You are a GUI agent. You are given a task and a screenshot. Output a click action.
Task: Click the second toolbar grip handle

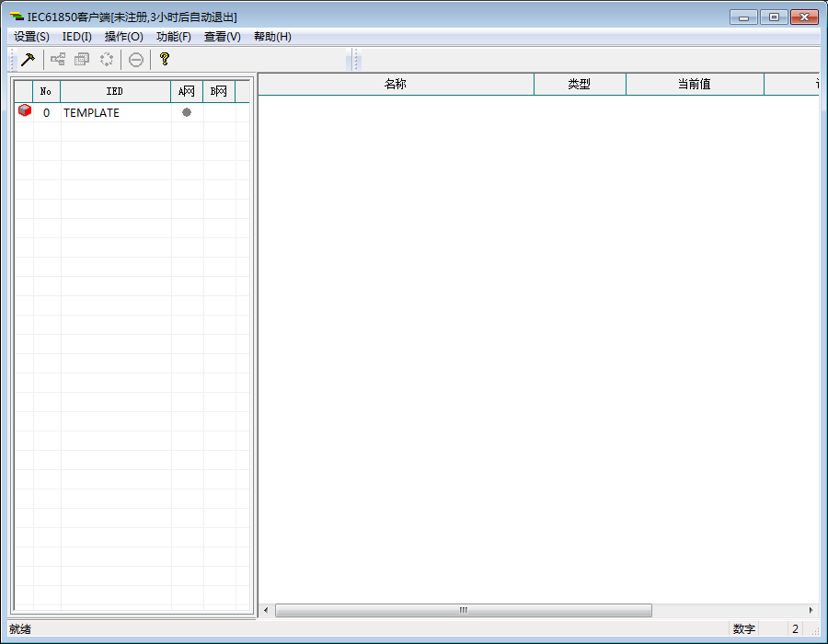point(355,60)
